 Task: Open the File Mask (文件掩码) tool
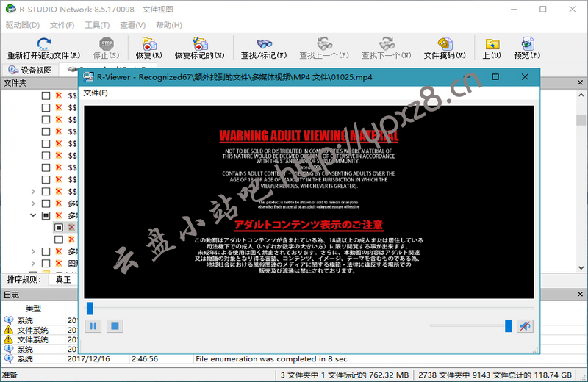(445, 44)
